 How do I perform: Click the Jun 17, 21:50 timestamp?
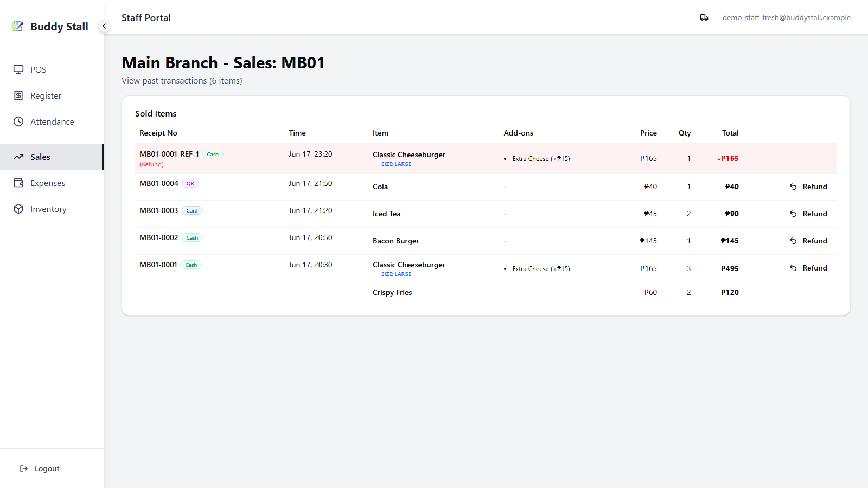click(x=310, y=183)
